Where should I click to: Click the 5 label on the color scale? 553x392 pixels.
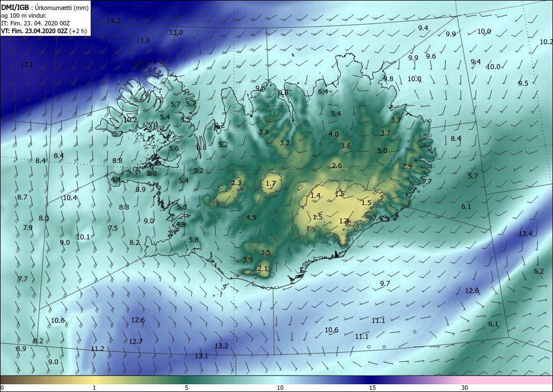[186, 388]
